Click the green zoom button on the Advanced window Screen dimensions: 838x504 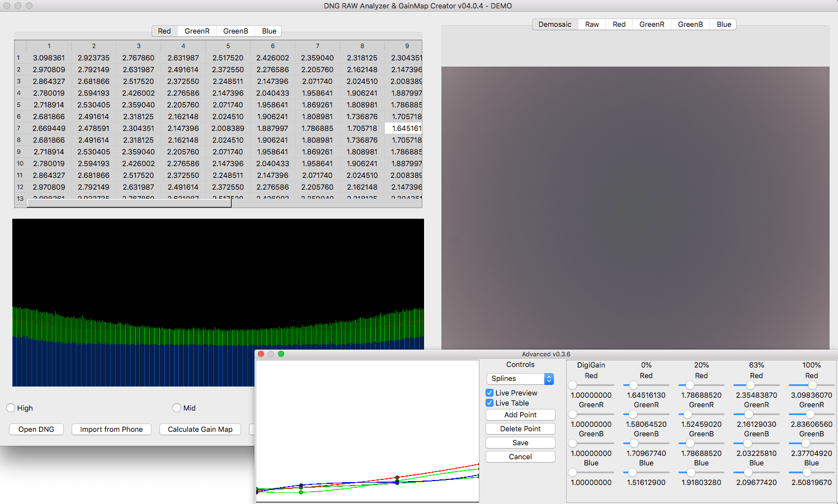pyautogui.click(x=281, y=354)
